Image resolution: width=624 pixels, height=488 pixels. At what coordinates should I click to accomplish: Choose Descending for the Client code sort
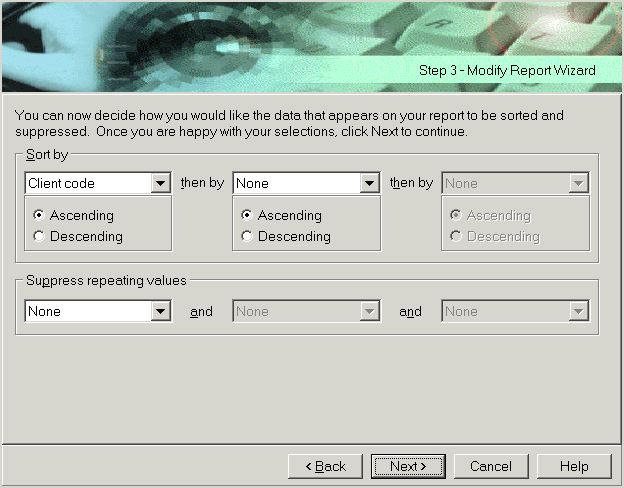40,237
